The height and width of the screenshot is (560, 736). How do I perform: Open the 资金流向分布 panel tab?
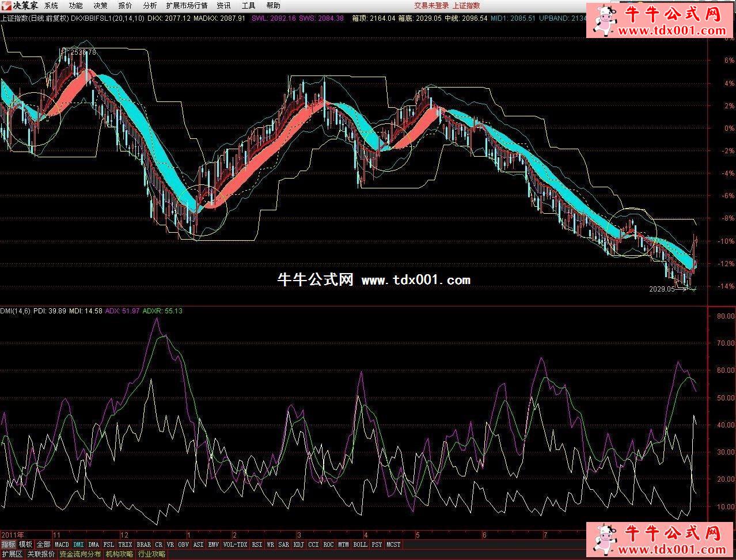[80, 554]
